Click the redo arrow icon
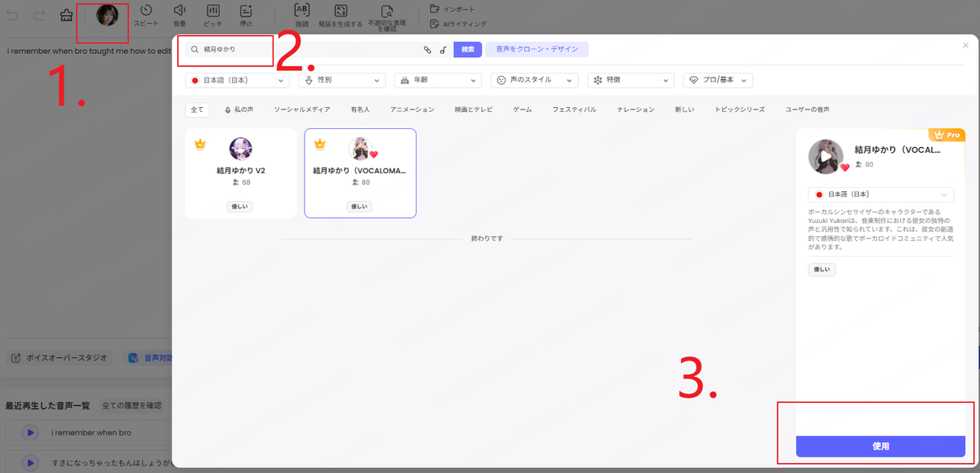Viewport: 980px width, 473px height. 40,15
